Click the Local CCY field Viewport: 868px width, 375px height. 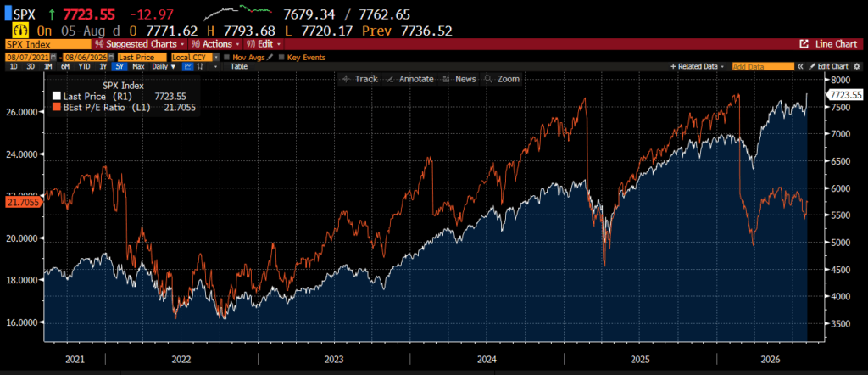tap(192, 57)
